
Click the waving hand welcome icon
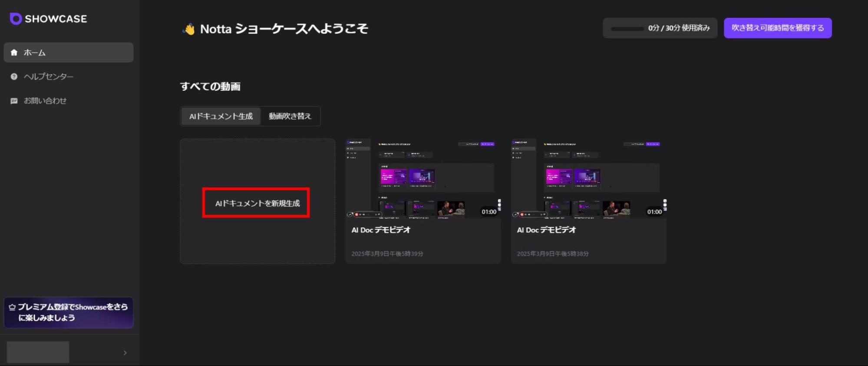189,29
